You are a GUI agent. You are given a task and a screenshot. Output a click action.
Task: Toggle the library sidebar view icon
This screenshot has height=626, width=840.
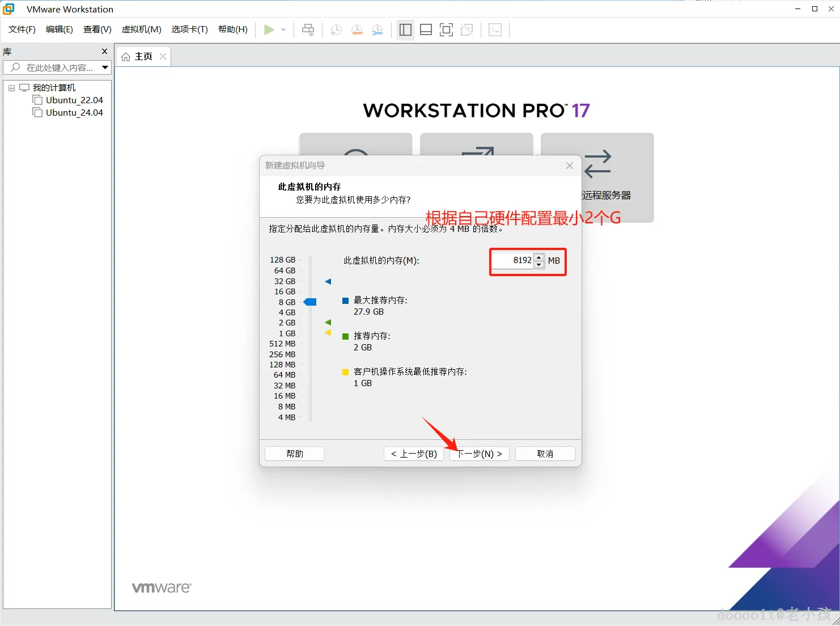(405, 30)
